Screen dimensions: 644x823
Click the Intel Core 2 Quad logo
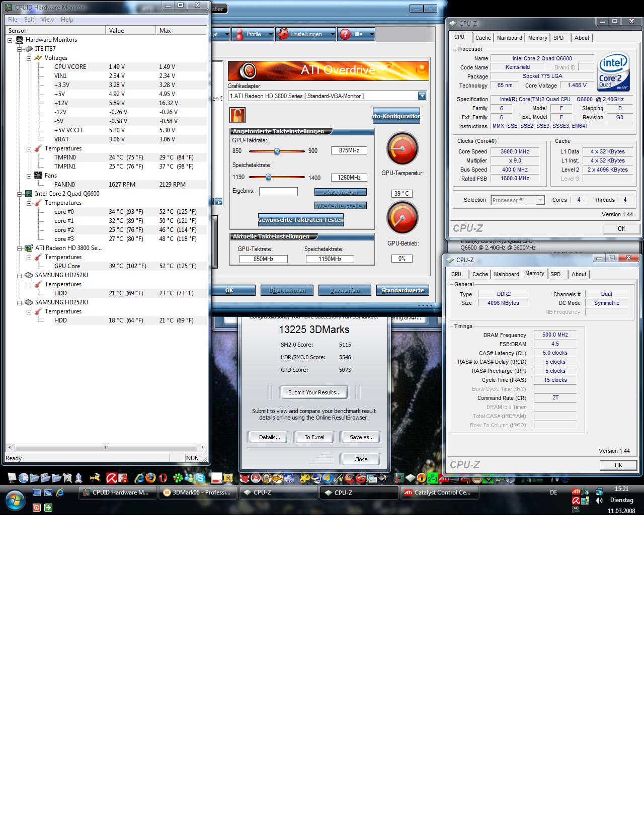click(x=613, y=70)
